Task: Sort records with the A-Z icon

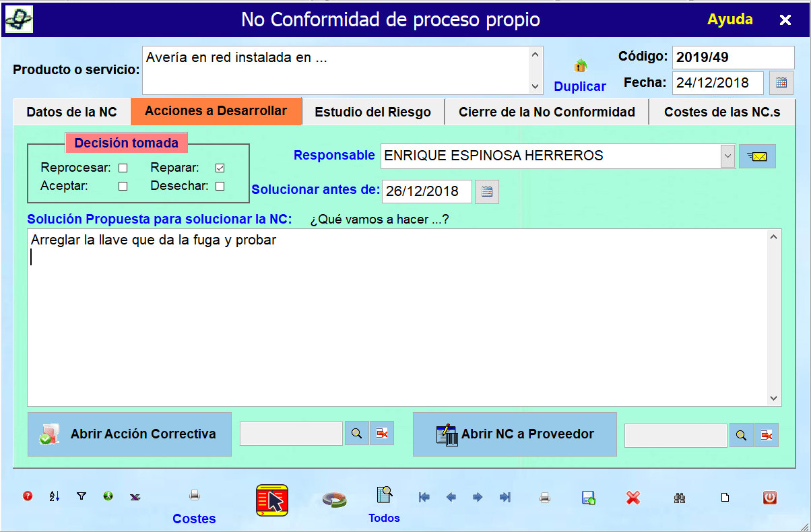Action: (55, 497)
